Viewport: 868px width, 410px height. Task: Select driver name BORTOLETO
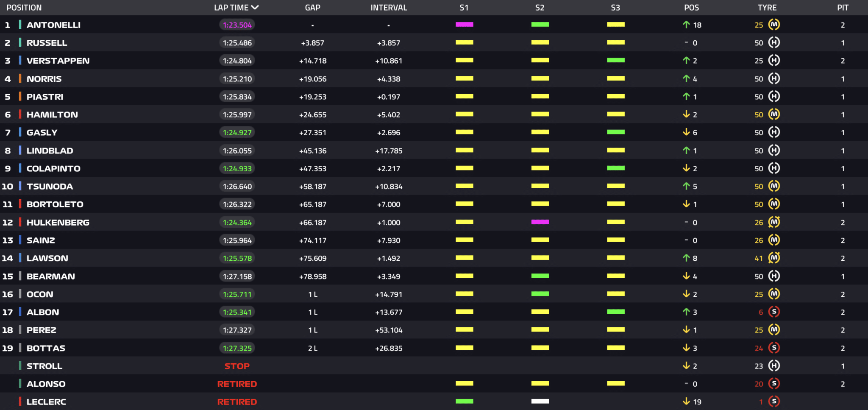[x=55, y=204]
